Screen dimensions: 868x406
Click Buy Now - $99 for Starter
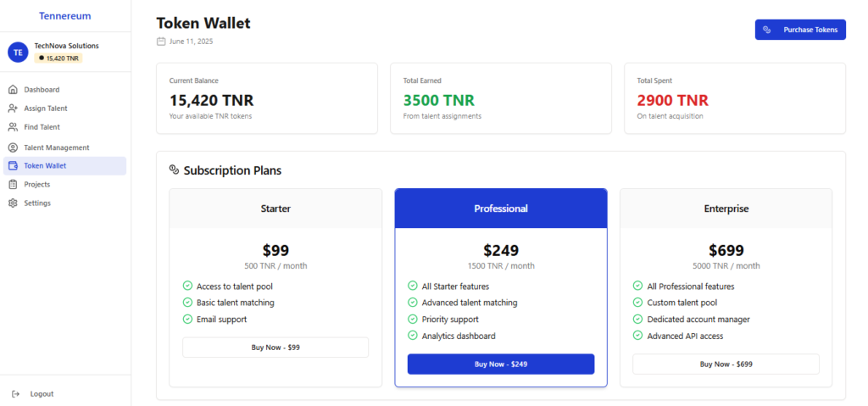pyautogui.click(x=275, y=348)
